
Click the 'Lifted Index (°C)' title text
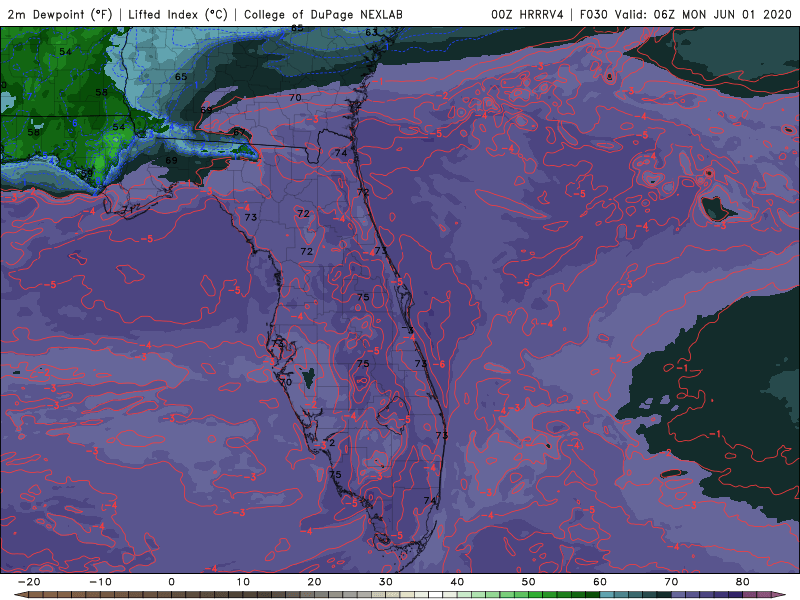pyautogui.click(x=178, y=15)
